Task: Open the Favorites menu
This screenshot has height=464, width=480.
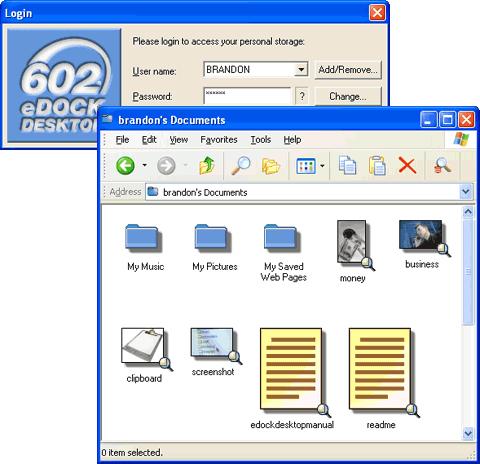Action: coord(219,139)
